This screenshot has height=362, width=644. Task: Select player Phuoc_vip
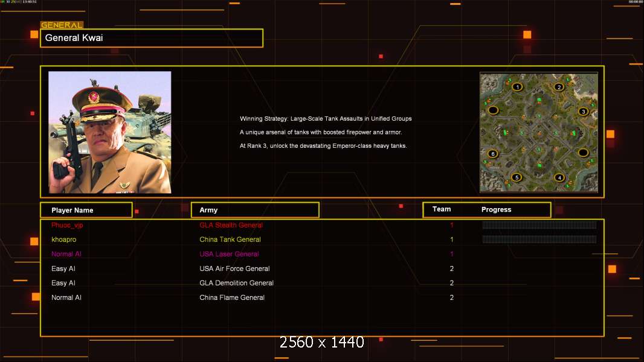coord(67,225)
